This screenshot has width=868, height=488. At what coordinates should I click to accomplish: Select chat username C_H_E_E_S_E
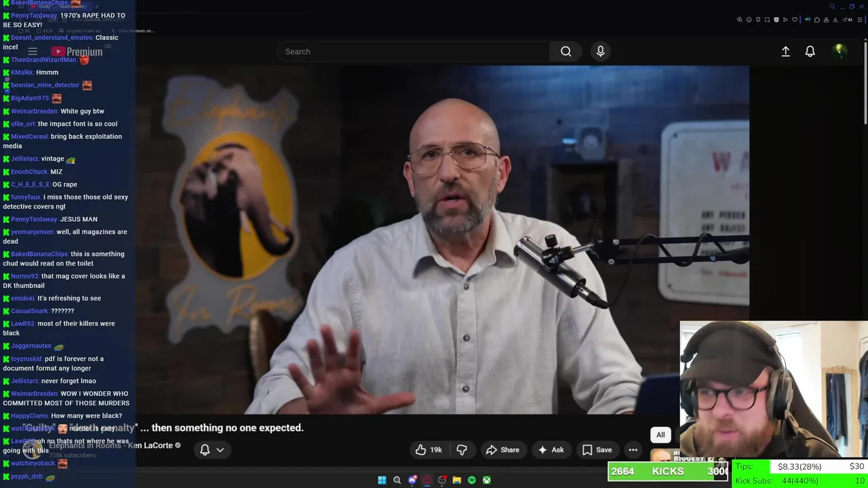(x=30, y=184)
